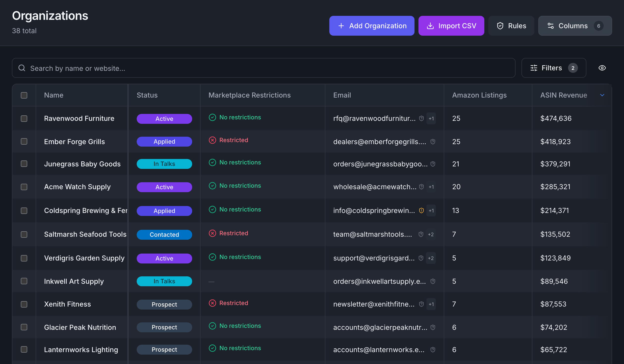624x364 pixels.
Task: Open the ASIN Revenue sort chevron
Action: pos(602,95)
